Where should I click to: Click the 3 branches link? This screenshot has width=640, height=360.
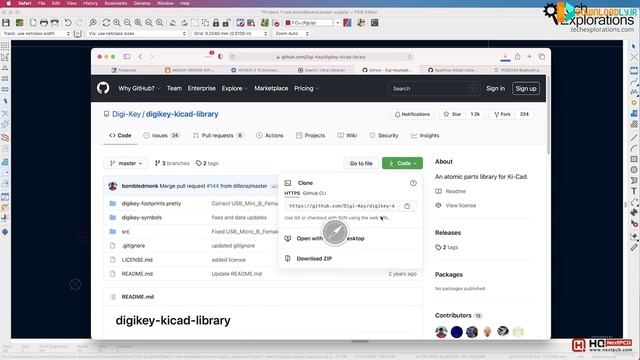pyautogui.click(x=172, y=163)
